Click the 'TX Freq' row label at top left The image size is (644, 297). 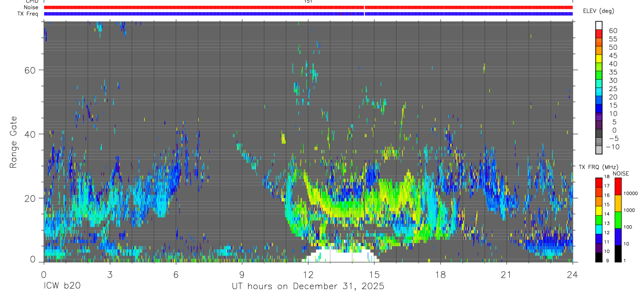tap(28, 14)
